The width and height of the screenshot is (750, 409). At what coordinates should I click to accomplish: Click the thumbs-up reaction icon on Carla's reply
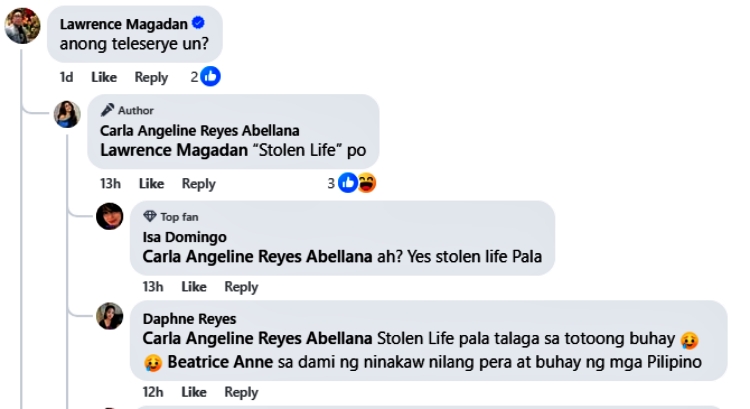[x=347, y=183]
